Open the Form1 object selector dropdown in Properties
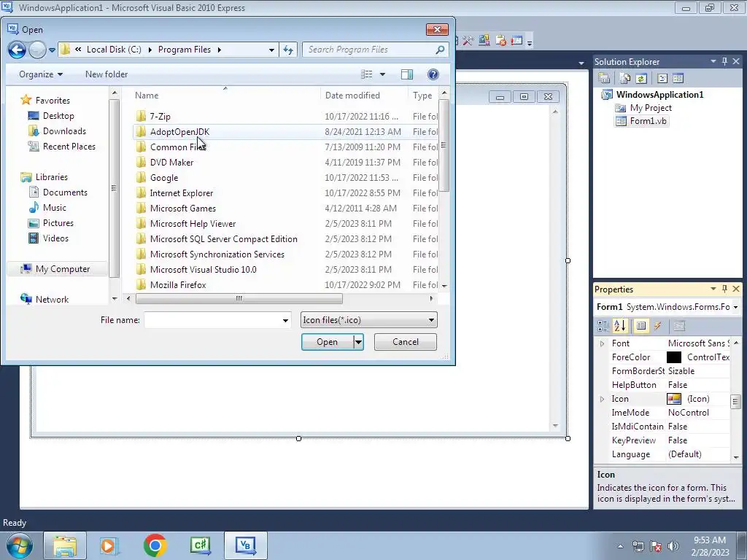The height and width of the screenshot is (560, 747). 735,307
